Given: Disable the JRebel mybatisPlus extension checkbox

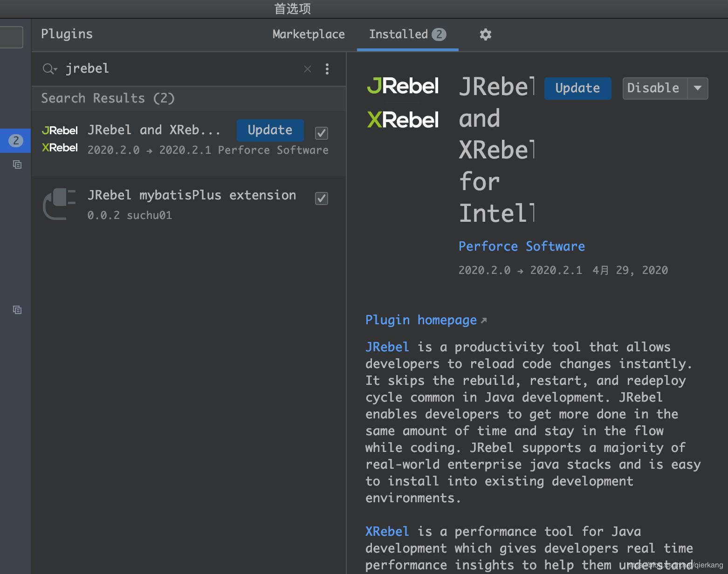Looking at the screenshot, I should 321,198.
